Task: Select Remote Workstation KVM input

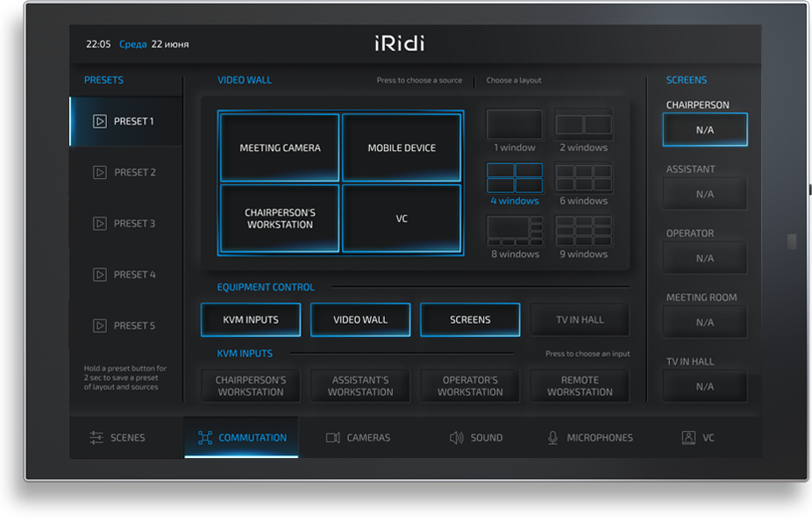Action: tap(580, 386)
